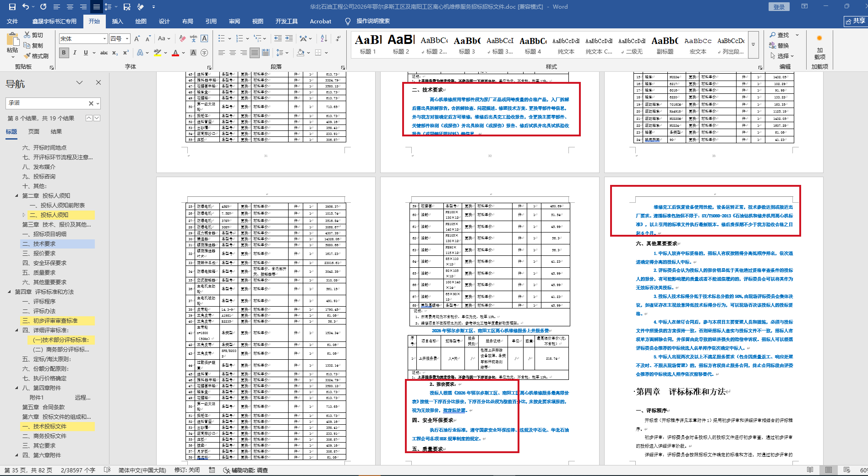Image resolution: width=868 pixels, height=476 pixels.
Task: Open the font name dropdown (宋体)
Action: click(x=105, y=39)
